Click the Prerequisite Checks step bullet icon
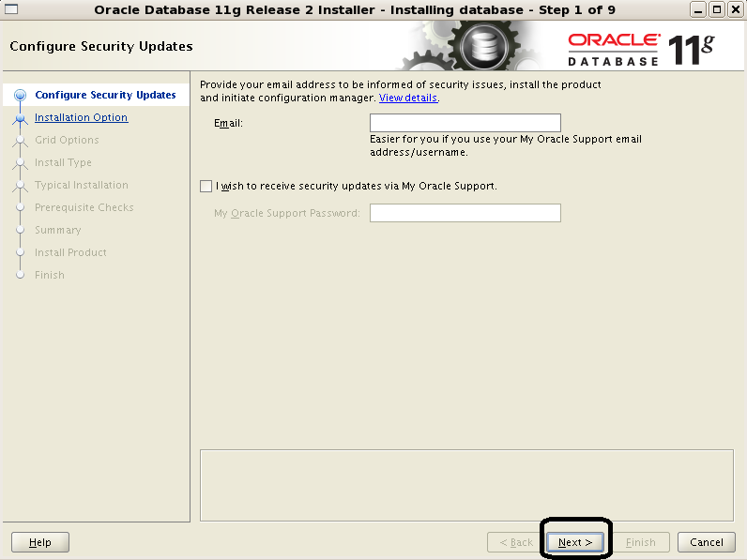This screenshot has width=747, height=560. point(20,207)
